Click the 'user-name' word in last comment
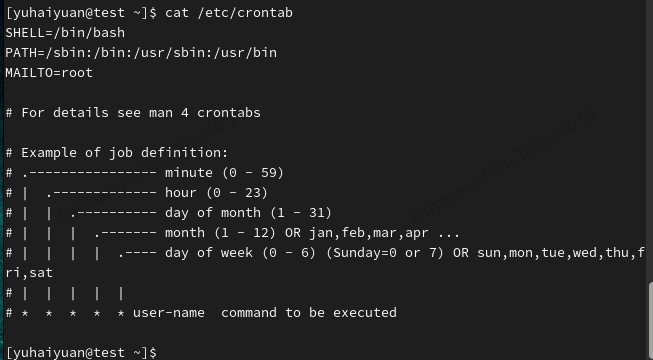 coord(169,313)
